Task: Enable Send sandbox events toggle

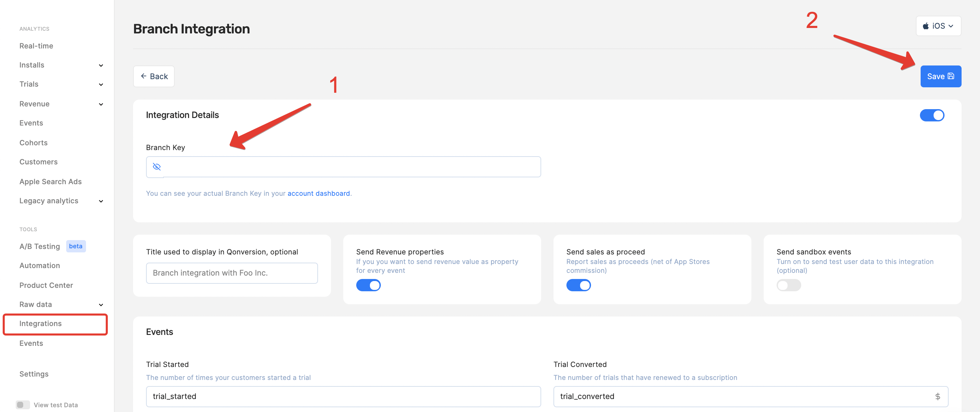Action: pos(788,285)
